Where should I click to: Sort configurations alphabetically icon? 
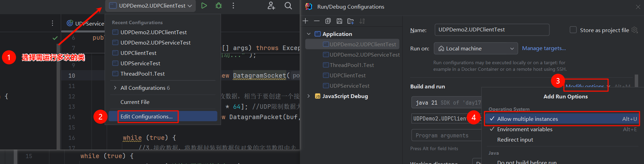pos(362,21)
